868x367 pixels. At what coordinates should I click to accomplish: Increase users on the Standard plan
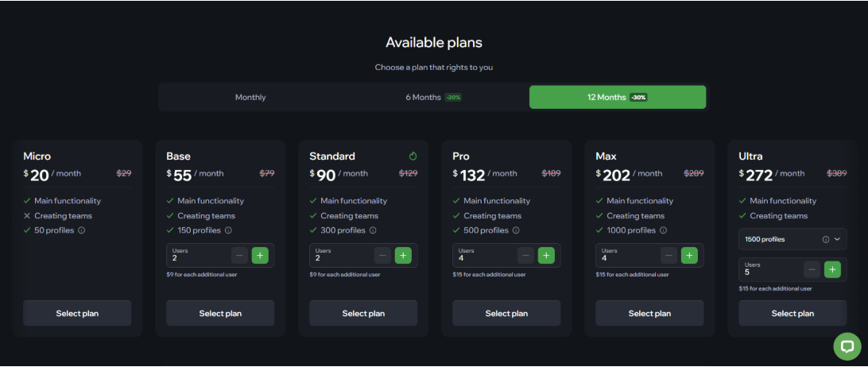tap(403, 255)
